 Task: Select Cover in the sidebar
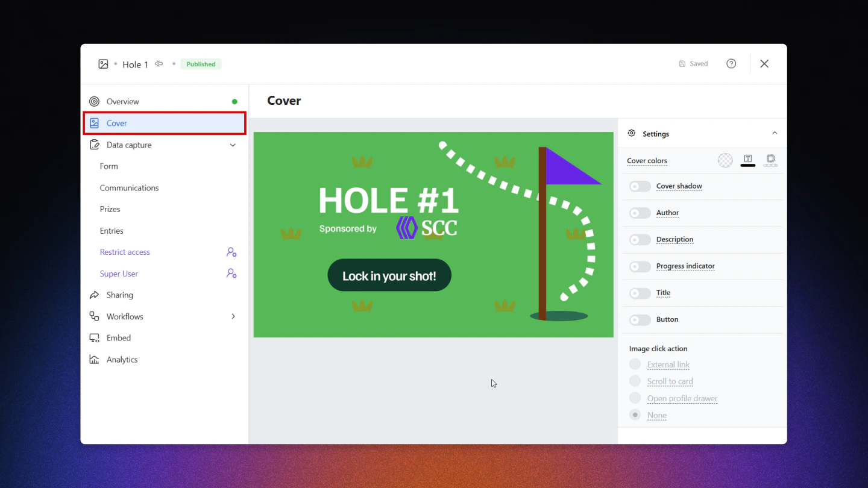[x=164, y=123]
